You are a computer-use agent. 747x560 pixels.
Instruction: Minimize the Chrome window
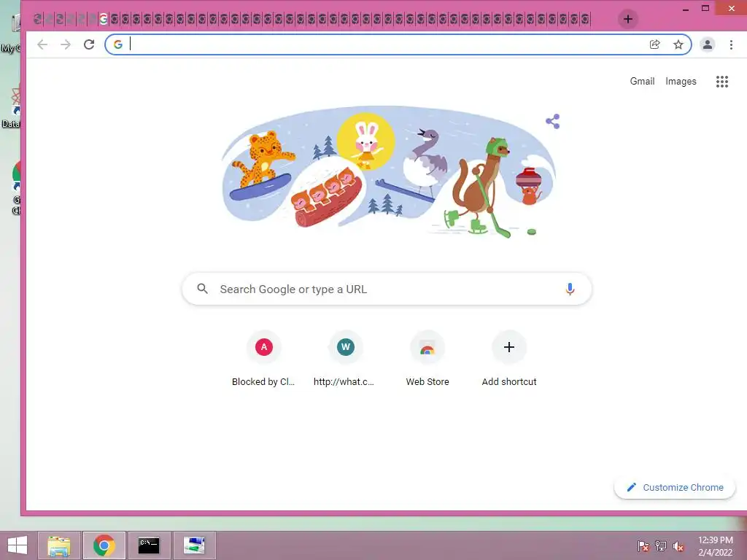click(686, 9)
